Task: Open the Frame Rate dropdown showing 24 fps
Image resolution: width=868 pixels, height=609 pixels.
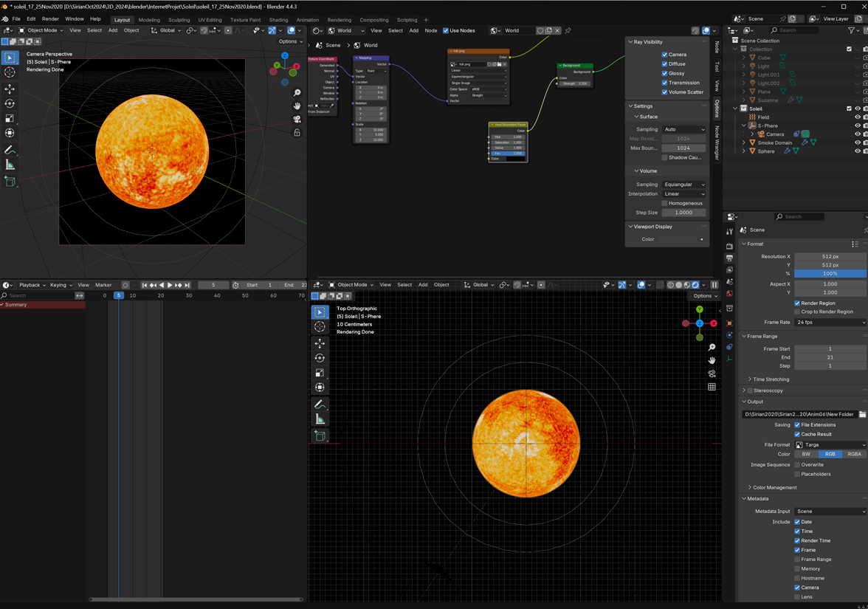Action: pos(830,322)
